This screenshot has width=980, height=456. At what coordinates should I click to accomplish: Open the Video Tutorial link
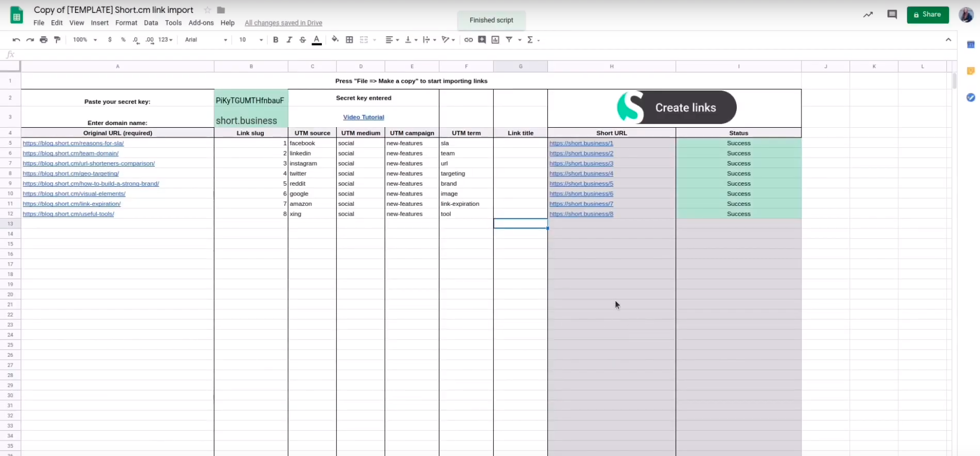pyautogui.click(x=364, y=117)
